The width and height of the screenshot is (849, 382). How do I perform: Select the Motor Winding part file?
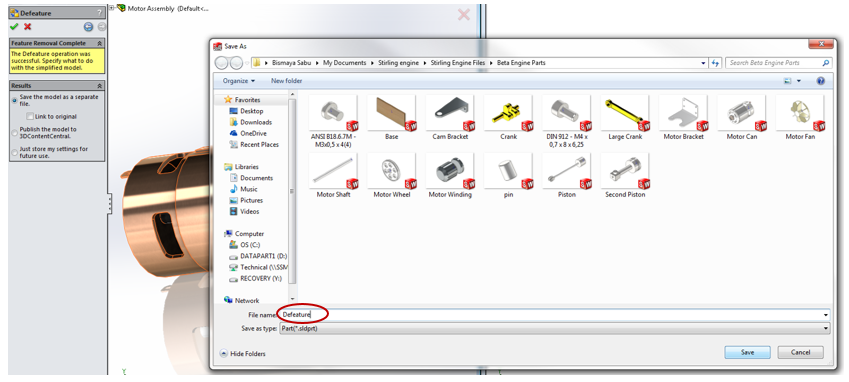click(450, 176)
